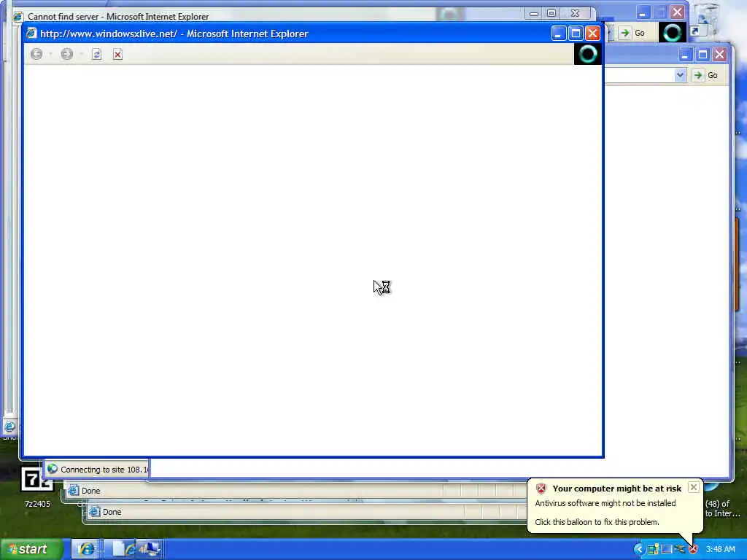Click the Security Center red shield tray icon
Image resolution: width=747 pixels, height=560 pixels.
pyautogui.click(x=693, y=549)
